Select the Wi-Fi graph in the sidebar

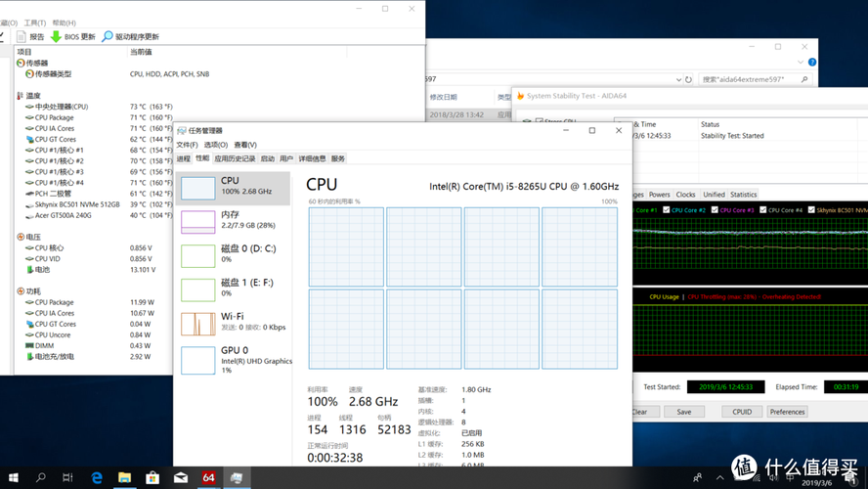coord(197,324)
